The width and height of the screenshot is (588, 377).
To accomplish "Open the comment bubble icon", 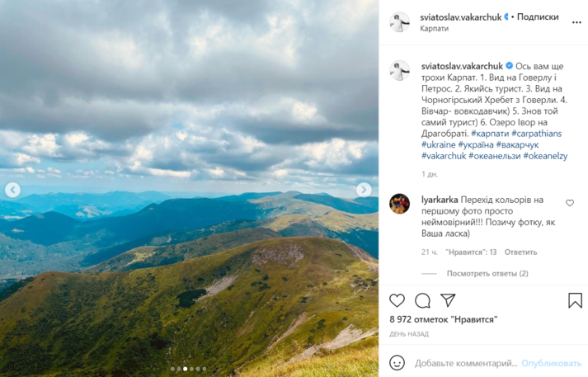I will [x=422, y=300].
